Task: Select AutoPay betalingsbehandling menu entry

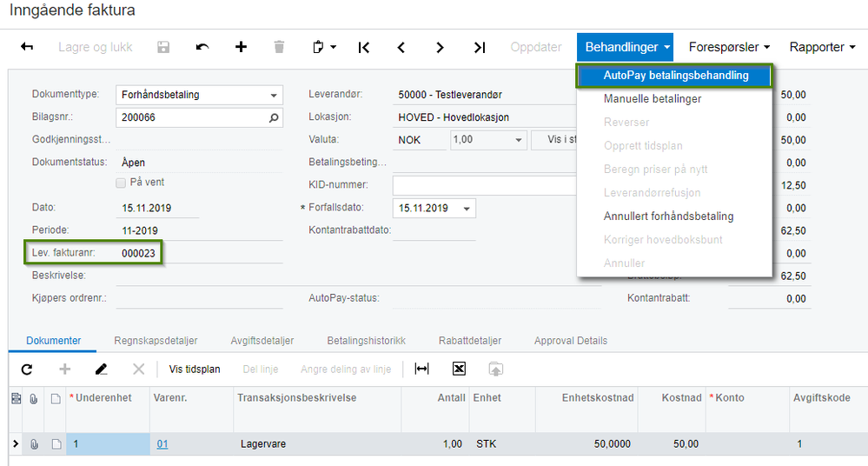Action: 674,76
